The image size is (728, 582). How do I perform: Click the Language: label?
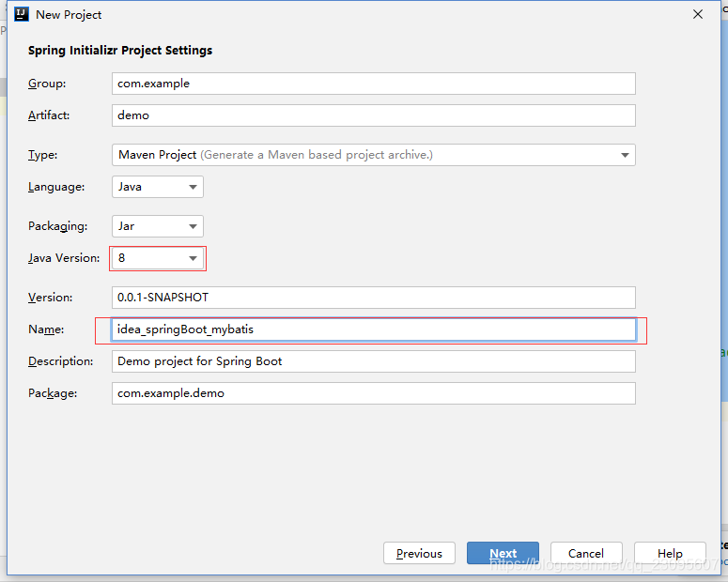(x=56, y=187)
